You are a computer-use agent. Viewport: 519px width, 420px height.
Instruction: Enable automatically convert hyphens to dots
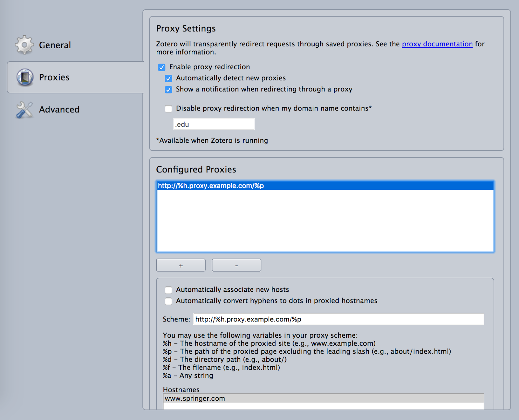click(168, 301)
